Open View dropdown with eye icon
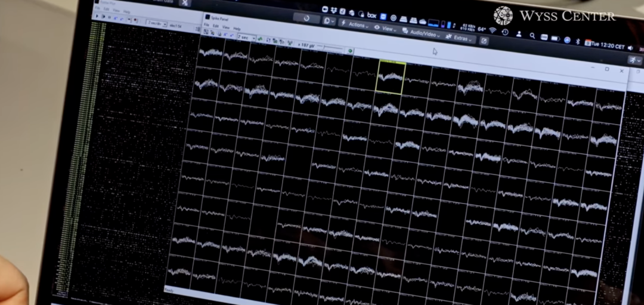Viewport: 644px width, 305px height. [385, 28]
